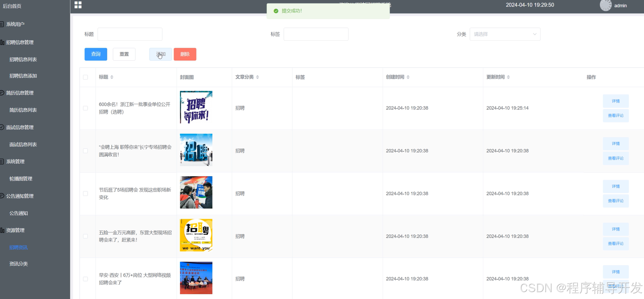Click the yellow we want you cover
The image size is (644, 299).
196,235
